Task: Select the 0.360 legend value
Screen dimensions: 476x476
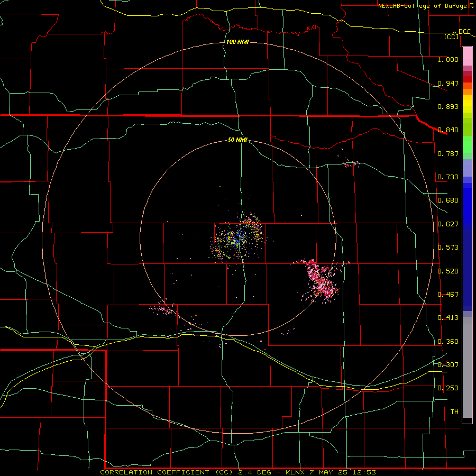Action: pos(448,341)
